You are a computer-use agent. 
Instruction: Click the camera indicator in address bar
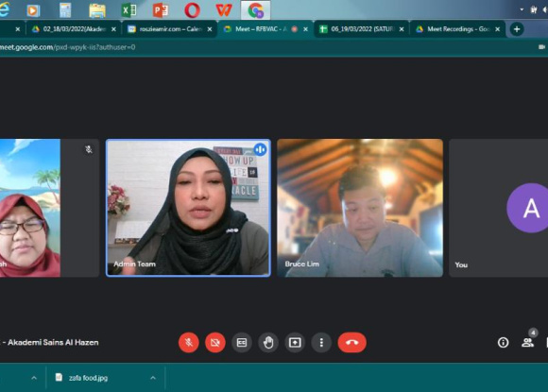coord(541,47)
